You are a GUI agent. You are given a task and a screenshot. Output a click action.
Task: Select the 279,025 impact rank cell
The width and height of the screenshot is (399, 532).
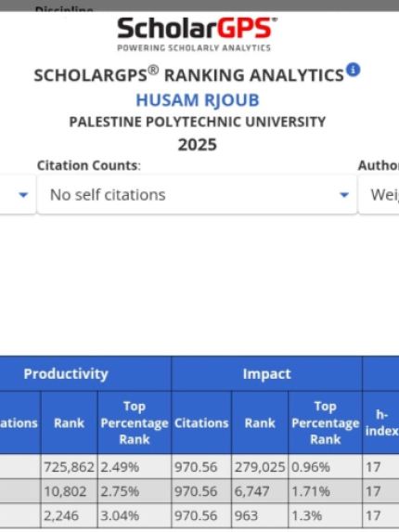point(260,467)
